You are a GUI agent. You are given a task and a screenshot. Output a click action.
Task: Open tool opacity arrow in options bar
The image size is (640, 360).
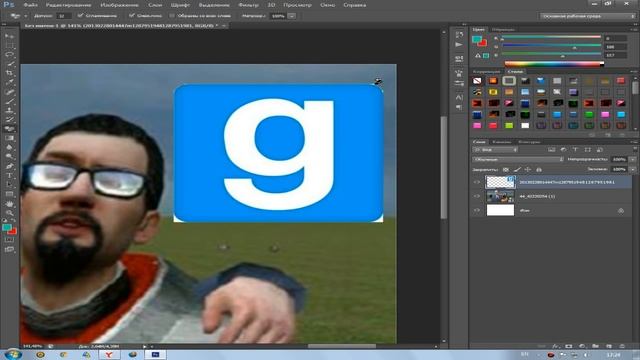tap(291, 16)
